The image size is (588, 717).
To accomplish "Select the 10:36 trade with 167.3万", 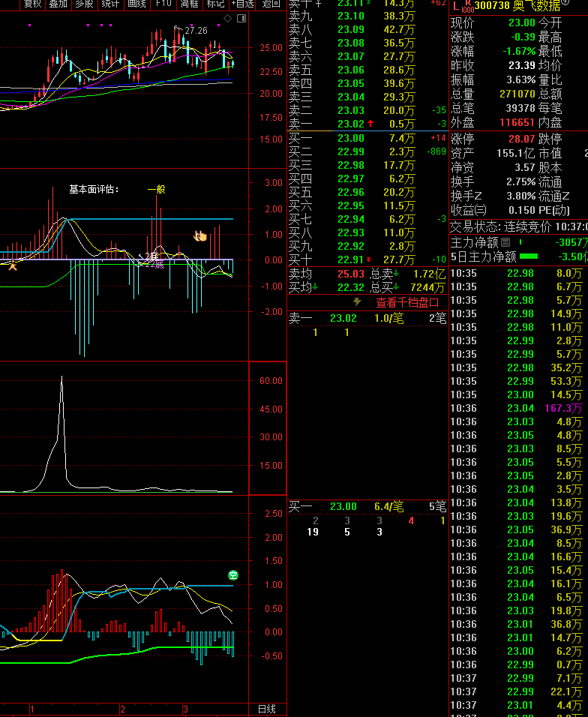I will click(x=518, y=408).
